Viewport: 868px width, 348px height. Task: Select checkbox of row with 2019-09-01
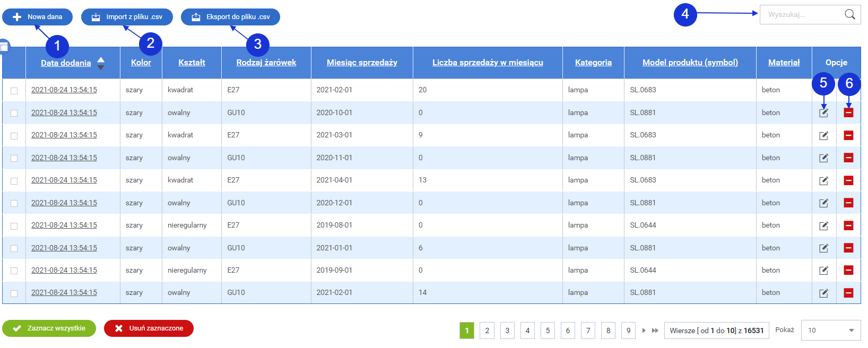(x=14, y=271)
